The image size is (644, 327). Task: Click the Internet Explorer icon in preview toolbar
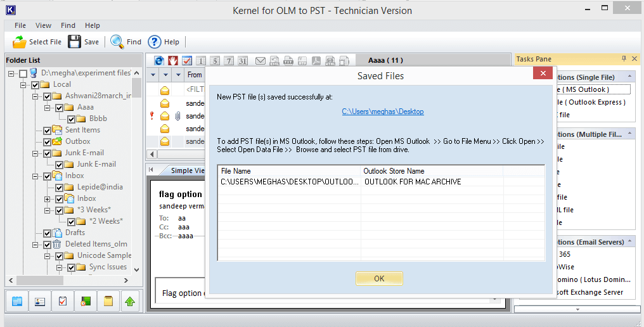(159, 61)
